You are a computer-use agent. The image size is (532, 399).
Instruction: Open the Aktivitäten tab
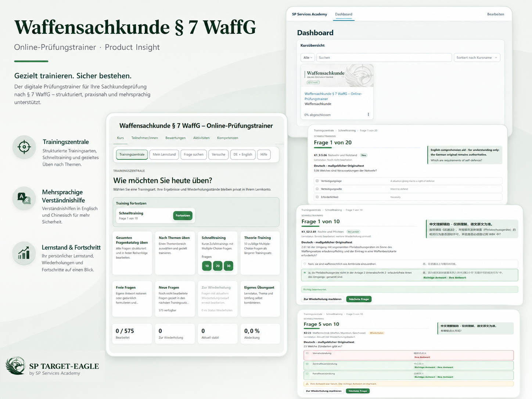pos(201,138)
